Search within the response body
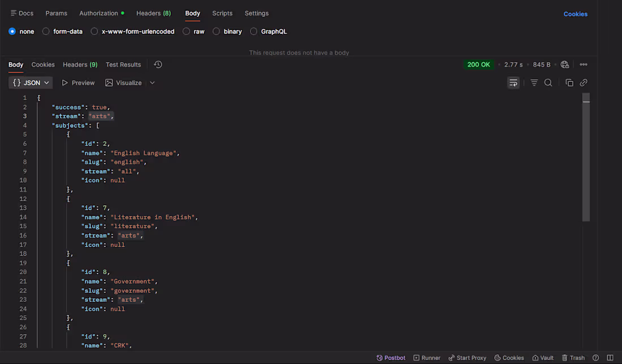 tap(548, 83)
